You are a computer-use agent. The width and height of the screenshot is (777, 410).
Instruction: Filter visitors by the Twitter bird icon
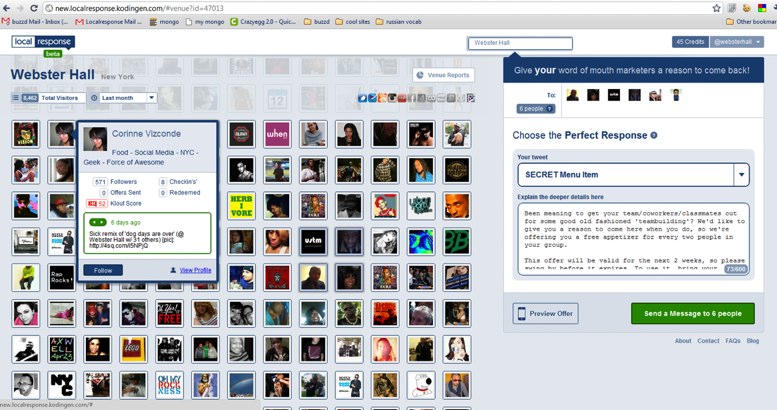click(x=363, y=98)
